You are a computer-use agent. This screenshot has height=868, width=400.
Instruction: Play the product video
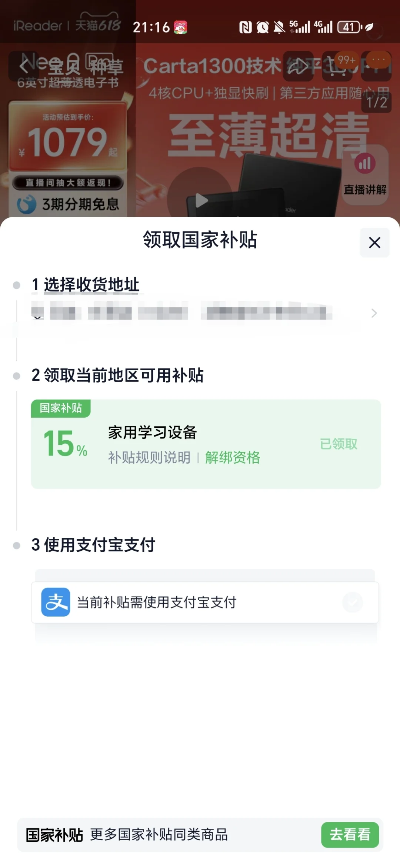click(x=200, y=200)
